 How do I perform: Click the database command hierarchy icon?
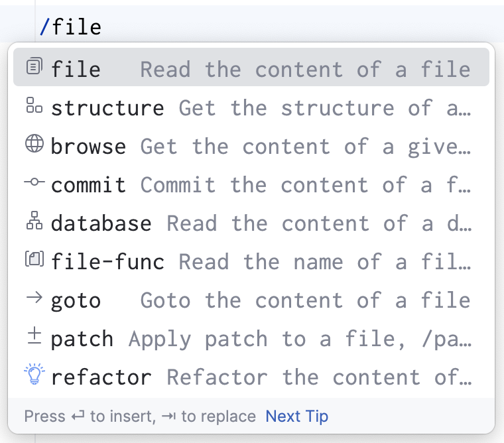[x=34, y=222]
